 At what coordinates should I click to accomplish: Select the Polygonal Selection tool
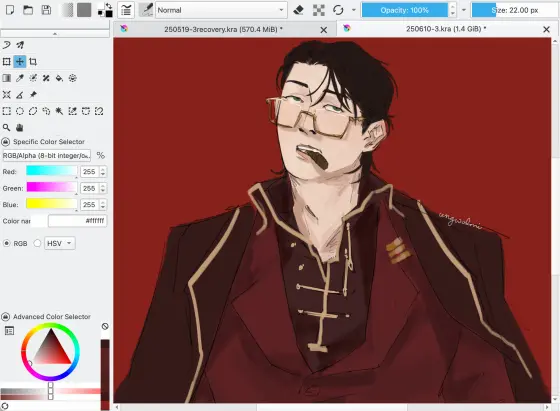(33, 111)
